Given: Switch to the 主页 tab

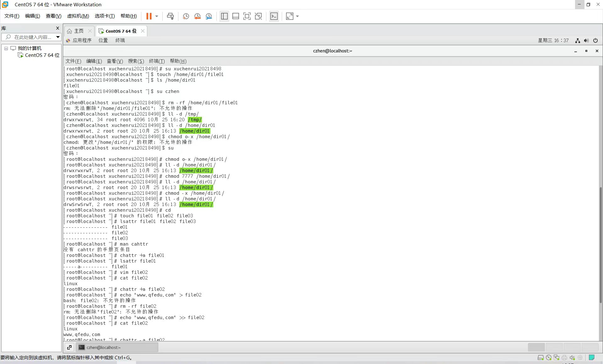Looking at the screenshot, I should [x=79, y=31].
